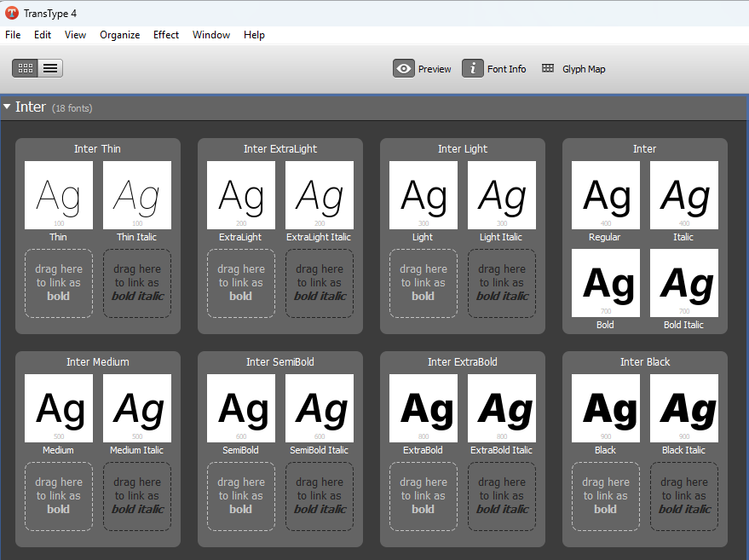This screenshot has height=560, width=749.
Task: Open the Help menu
Action: pyautogui.click(x=254, y=35)
